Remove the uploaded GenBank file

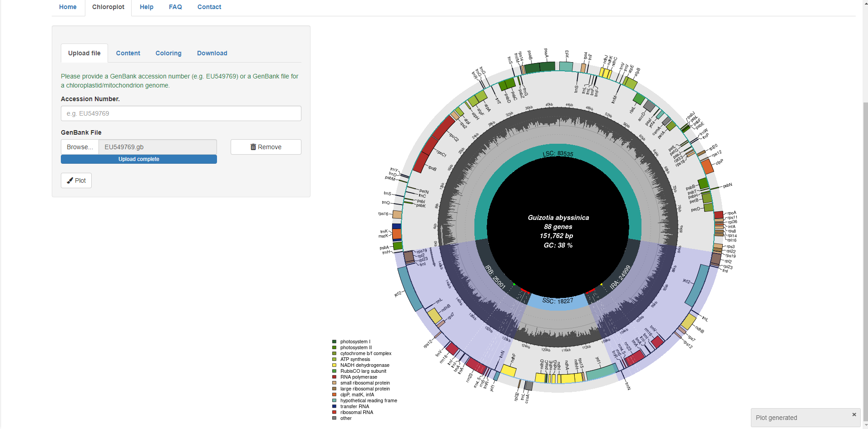coord(266,147)
